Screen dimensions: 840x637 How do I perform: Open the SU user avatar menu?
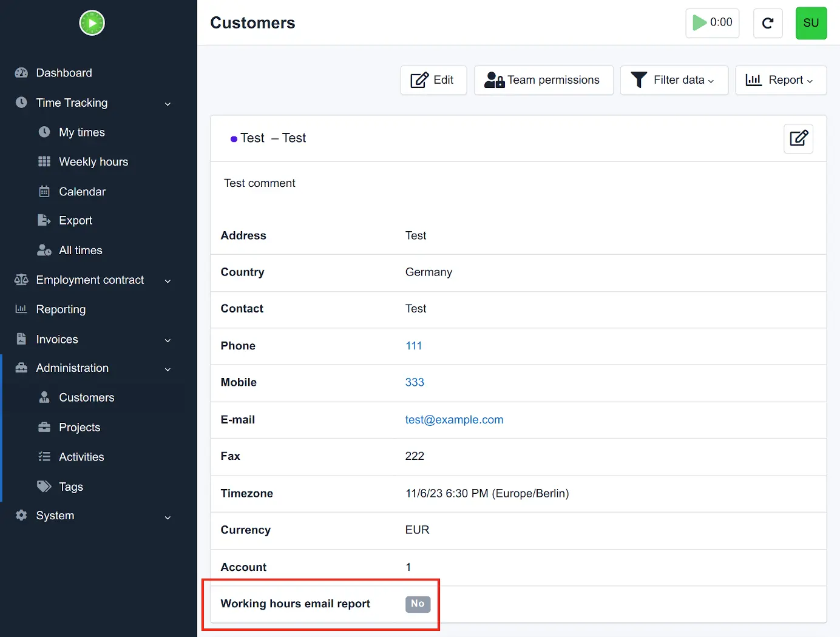tap(811, 23)
